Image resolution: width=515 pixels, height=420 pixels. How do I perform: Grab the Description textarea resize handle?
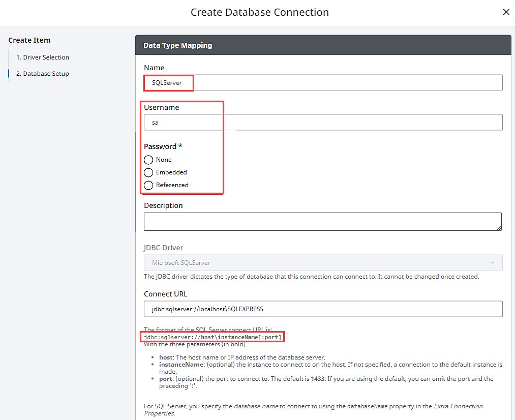click(x=499, y=228)
